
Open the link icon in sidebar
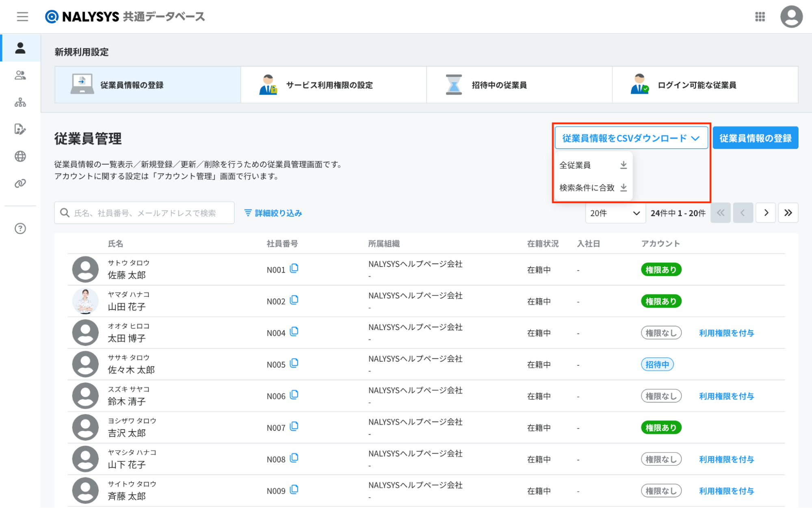tap(20, 183)
